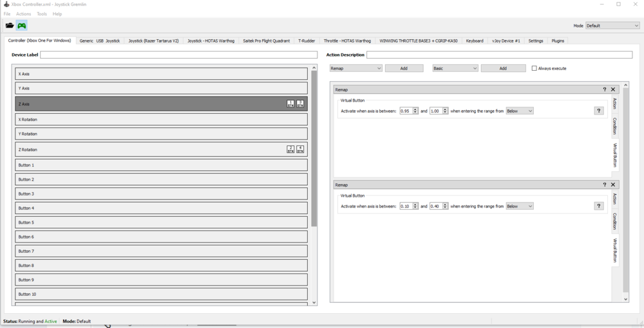Switch to the Joystick - HOTAS Warthog tab

(211, 41)
